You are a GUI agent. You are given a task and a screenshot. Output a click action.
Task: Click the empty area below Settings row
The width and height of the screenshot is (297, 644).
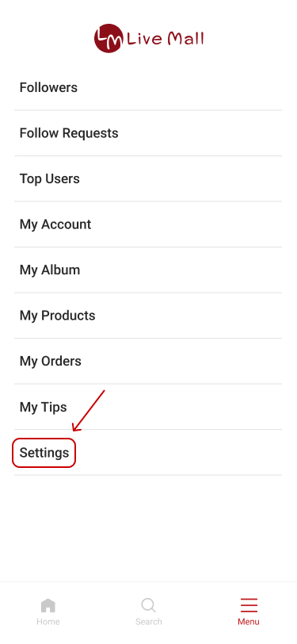[x=148, y=528]
